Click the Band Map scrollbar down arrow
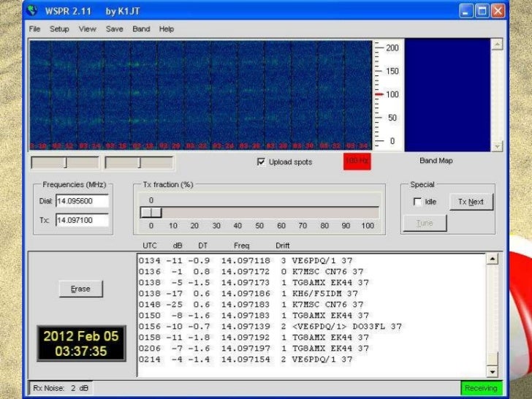The image size is (532, 399). coord(498,146)
